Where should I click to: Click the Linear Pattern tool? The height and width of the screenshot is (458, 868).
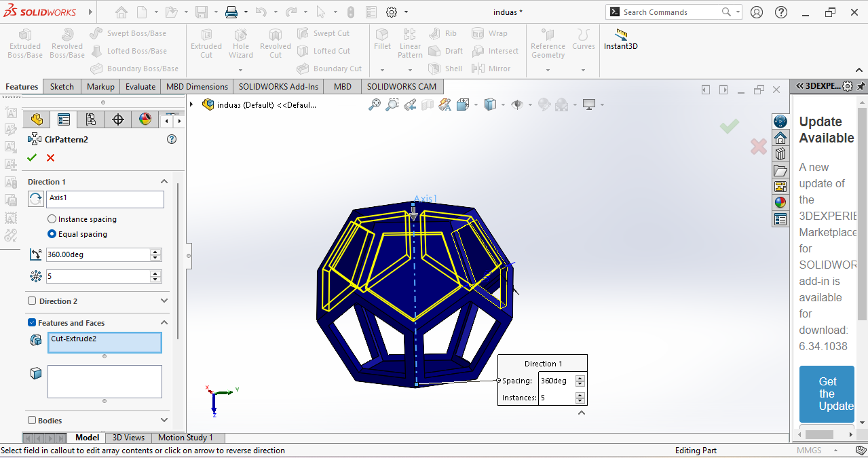click(410, 43)
